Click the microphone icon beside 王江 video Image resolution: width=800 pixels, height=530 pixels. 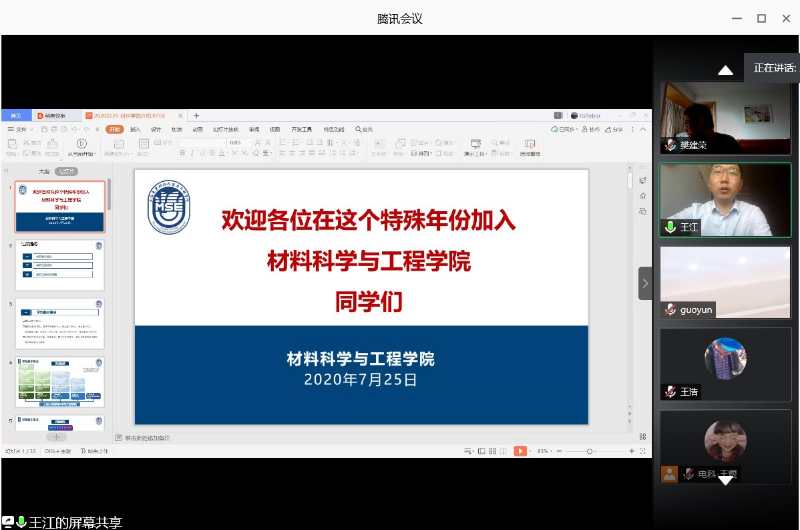click(670, 227)
